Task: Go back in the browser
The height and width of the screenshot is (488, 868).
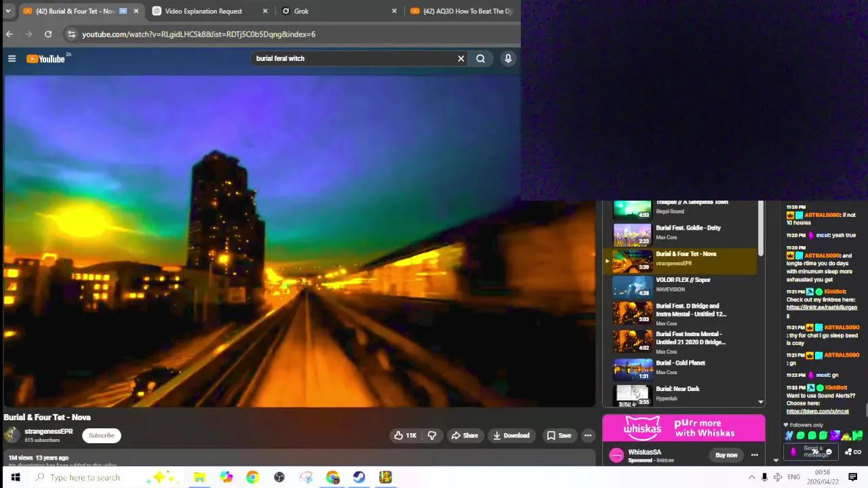Action: tap(9, 34)
